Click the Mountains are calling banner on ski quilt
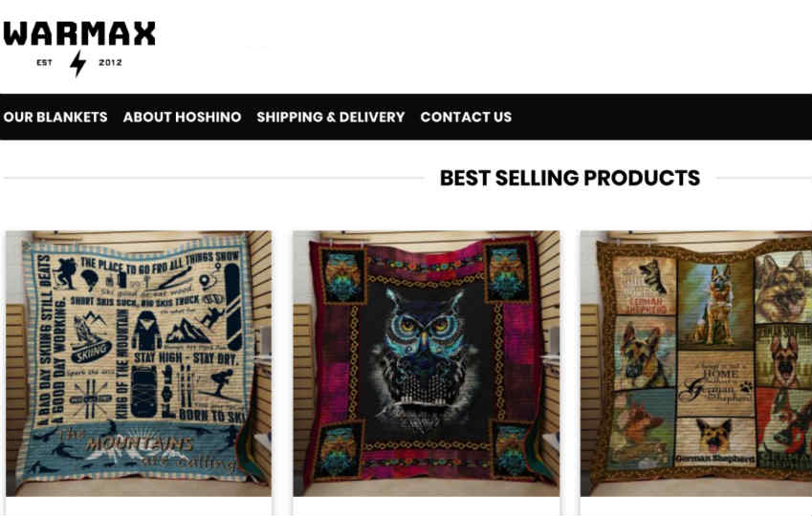Viewport: 812px width, 516px height. [137, 449]
